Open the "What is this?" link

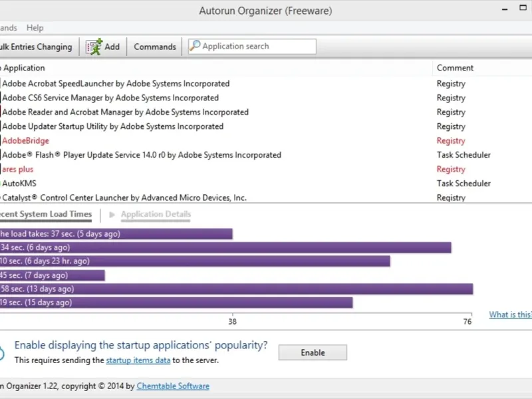coord(510,315)
